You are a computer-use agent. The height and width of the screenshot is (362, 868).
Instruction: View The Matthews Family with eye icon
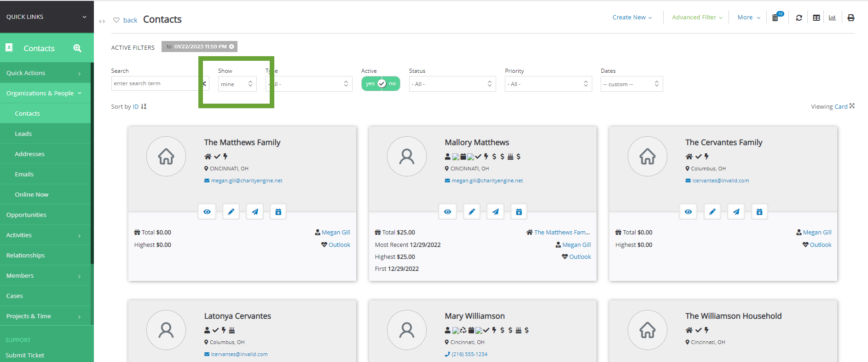[207, 212]
